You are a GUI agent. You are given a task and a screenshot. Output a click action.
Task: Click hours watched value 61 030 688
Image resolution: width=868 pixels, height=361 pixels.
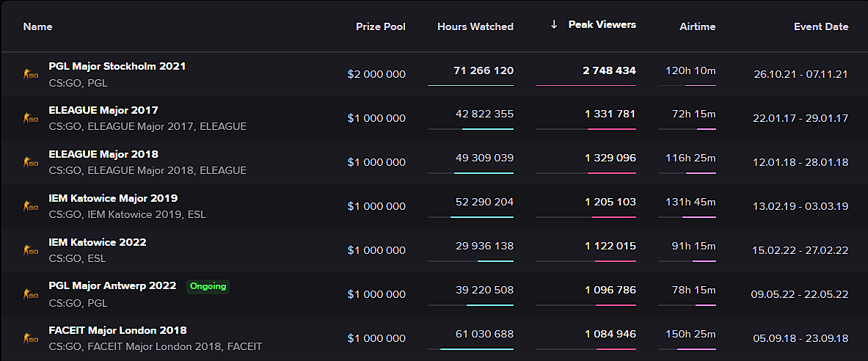pos(484,334)
